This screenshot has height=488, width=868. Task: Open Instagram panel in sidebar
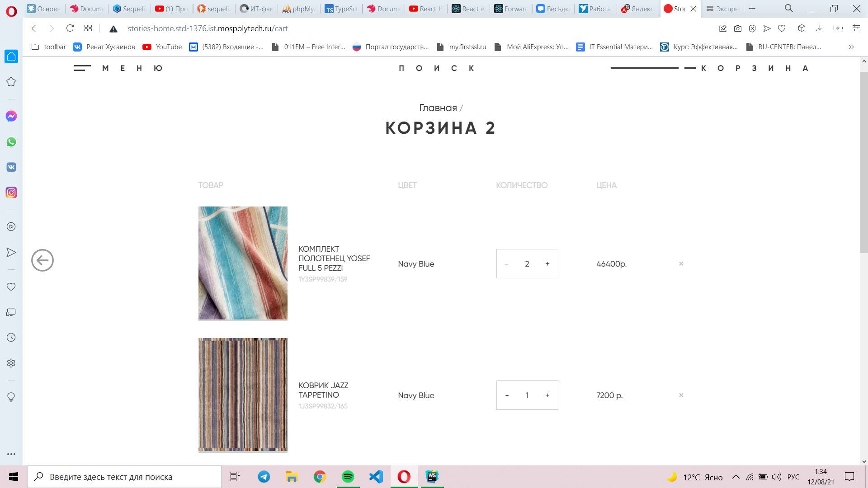11,192
